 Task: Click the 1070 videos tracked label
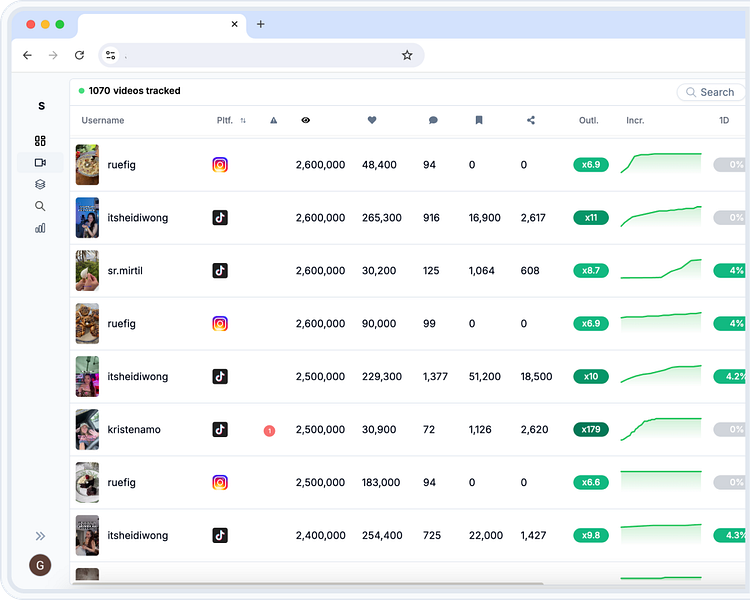(134, 91)
